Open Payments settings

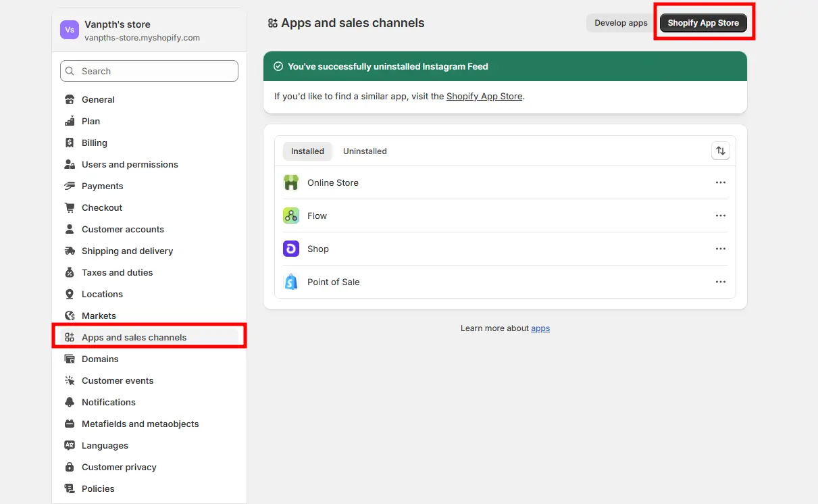point(149,186)
